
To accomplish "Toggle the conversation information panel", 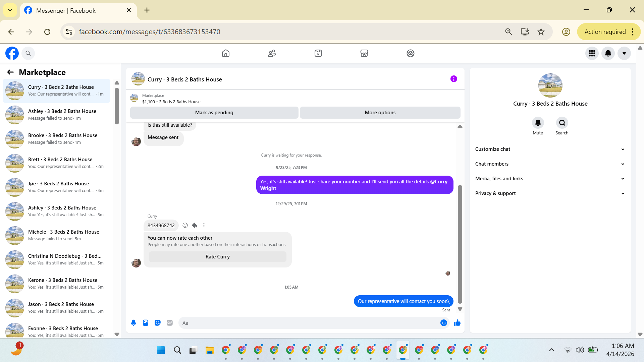I will [x=453, y=79].
